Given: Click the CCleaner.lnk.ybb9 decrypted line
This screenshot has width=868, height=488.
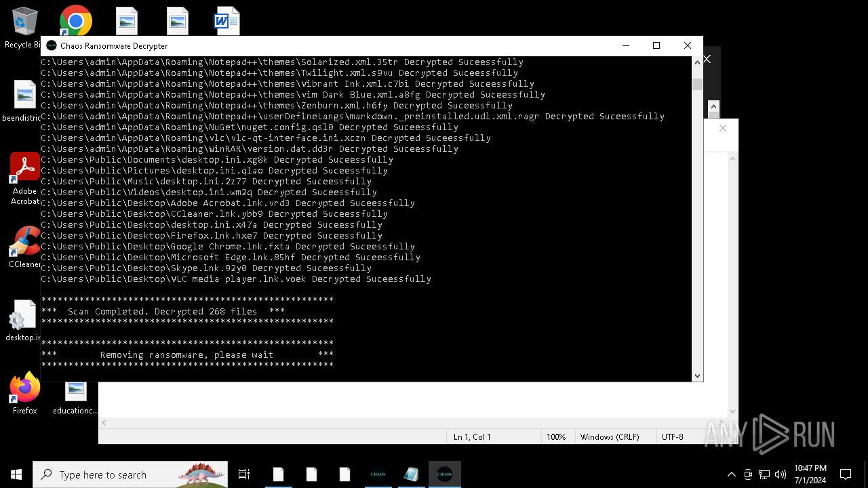Looking at the screenshot, I should click(x=214, y=214).
